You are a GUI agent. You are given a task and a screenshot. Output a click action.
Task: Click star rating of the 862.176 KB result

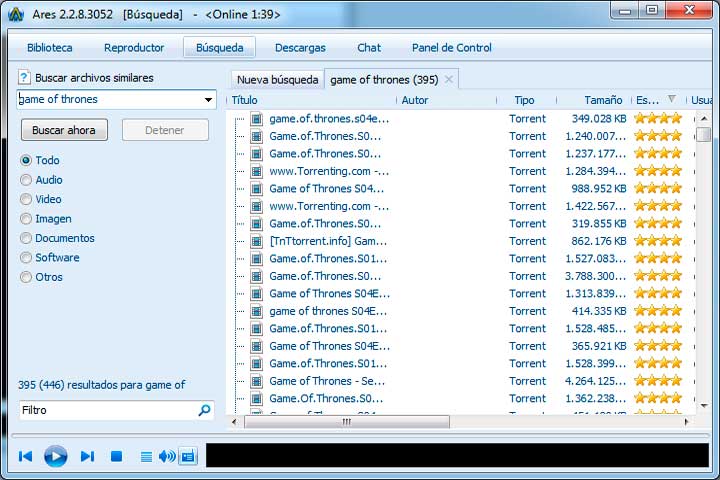click(x=658, y=241)
